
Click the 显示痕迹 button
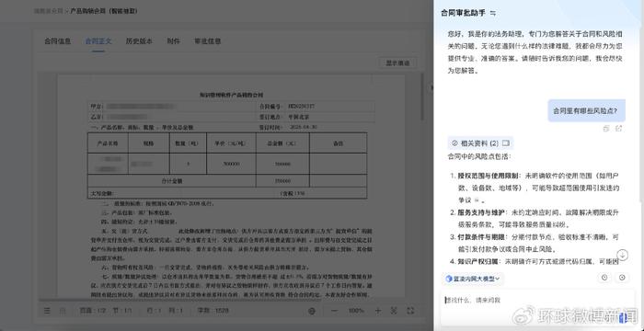[397, 63]
